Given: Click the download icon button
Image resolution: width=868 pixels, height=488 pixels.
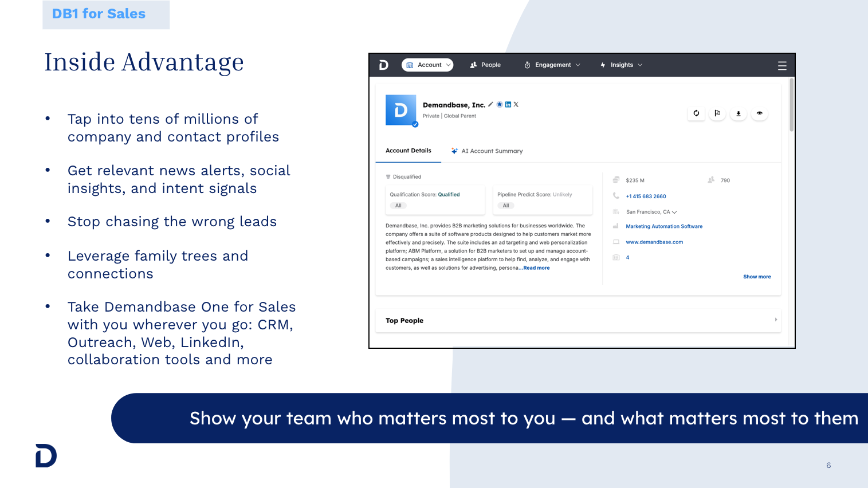Looking at the screenshot, I should tap(739, 113).
